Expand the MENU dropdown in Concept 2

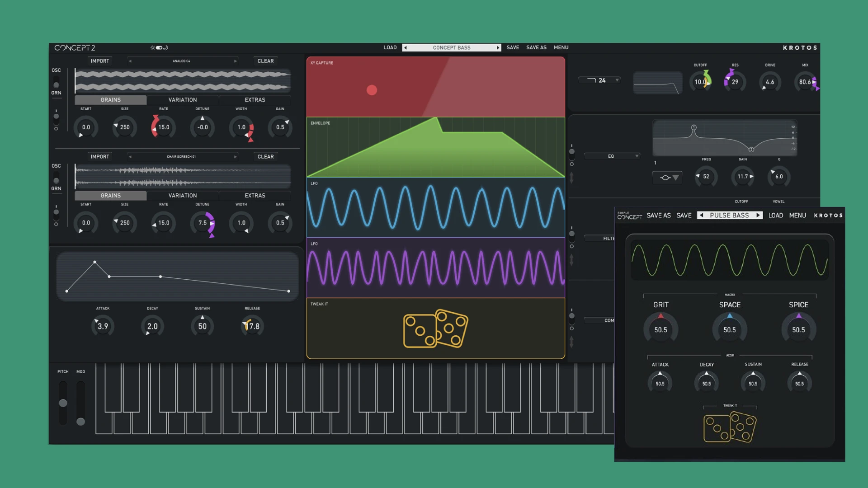coord(561,47)
